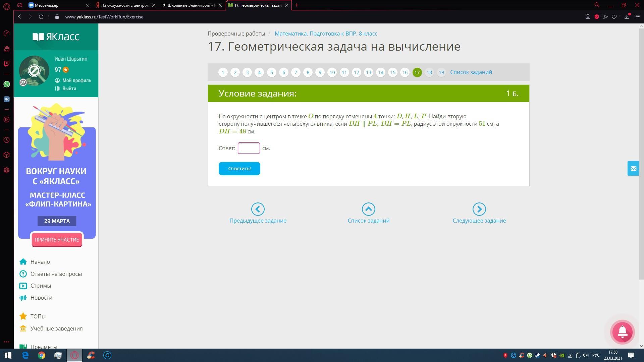Open the downloads panel in toolbar
Image resolution: width=644 pixels, height=362 pixels.
point(627,17)
